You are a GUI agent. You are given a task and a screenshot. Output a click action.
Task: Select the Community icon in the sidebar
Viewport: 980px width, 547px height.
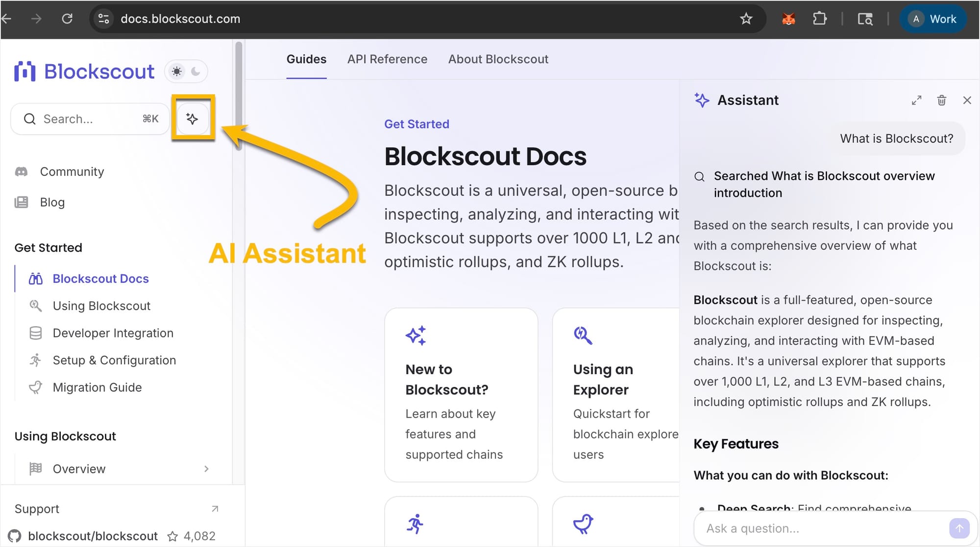pos(21,171)
